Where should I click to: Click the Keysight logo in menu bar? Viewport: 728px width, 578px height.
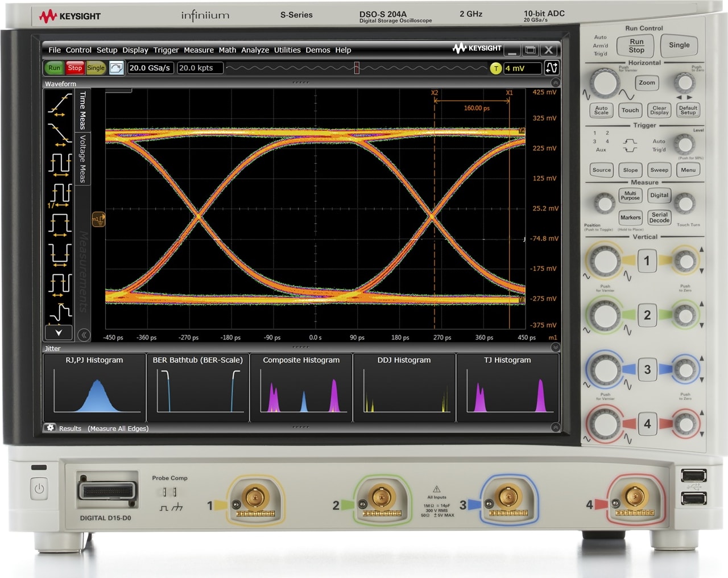coord(477,48)
